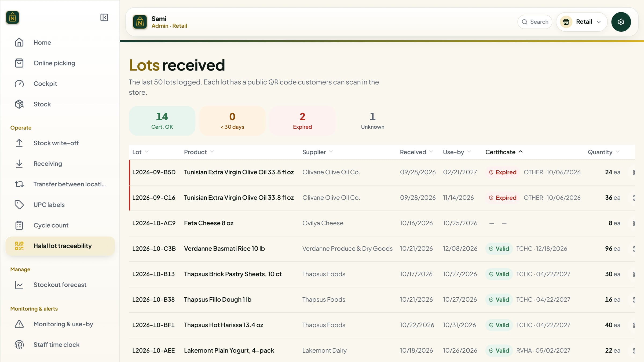The height and width of the screenshot is (362, 644).
Task: Open Stockout forecast page
Action: 60,285
